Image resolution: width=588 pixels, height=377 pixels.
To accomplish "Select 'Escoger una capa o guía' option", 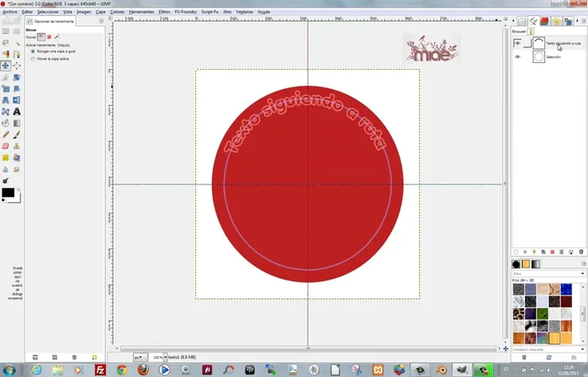I will tap(32, 51).
